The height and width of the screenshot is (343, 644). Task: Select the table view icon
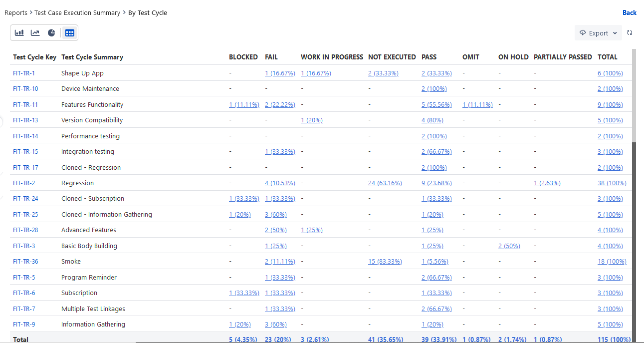point(69,32)
